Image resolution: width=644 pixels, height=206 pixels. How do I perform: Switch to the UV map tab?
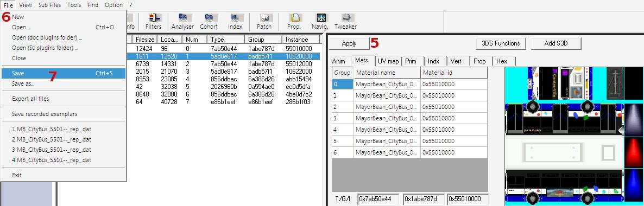point(388,61)
